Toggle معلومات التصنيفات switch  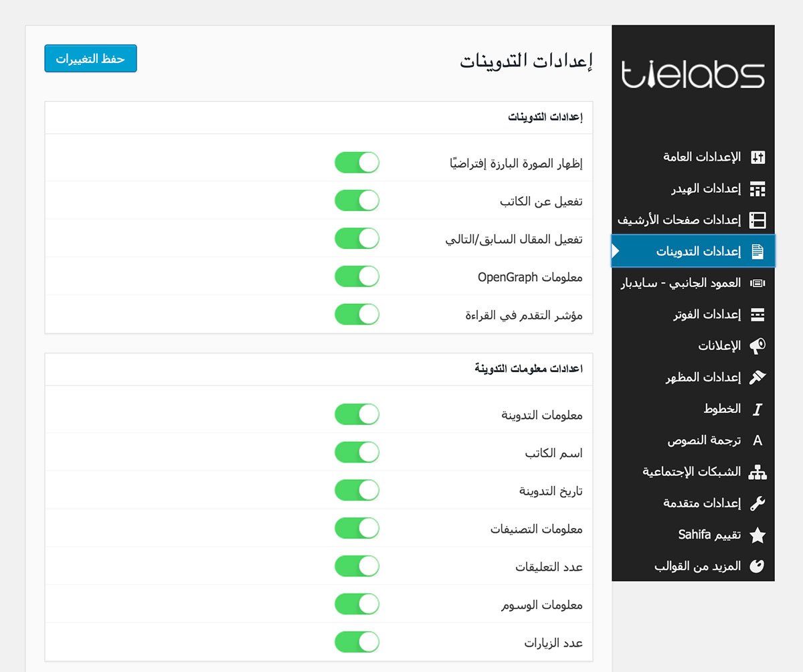click(x=357, y=528)
